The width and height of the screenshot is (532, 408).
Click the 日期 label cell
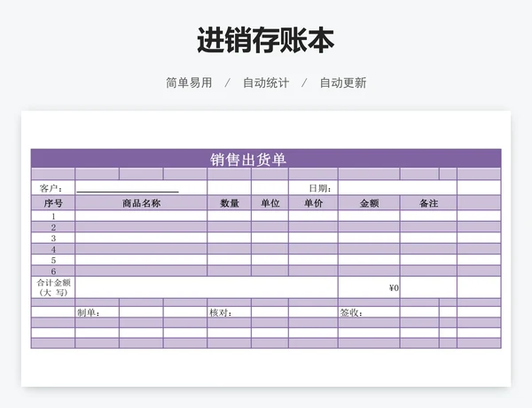coord(319,188)
